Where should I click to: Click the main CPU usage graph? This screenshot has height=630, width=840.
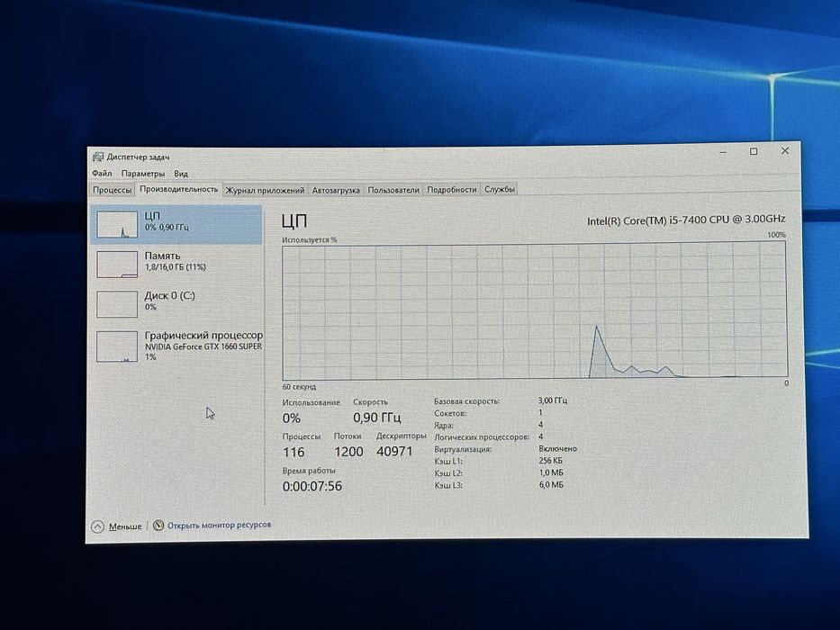535,310
